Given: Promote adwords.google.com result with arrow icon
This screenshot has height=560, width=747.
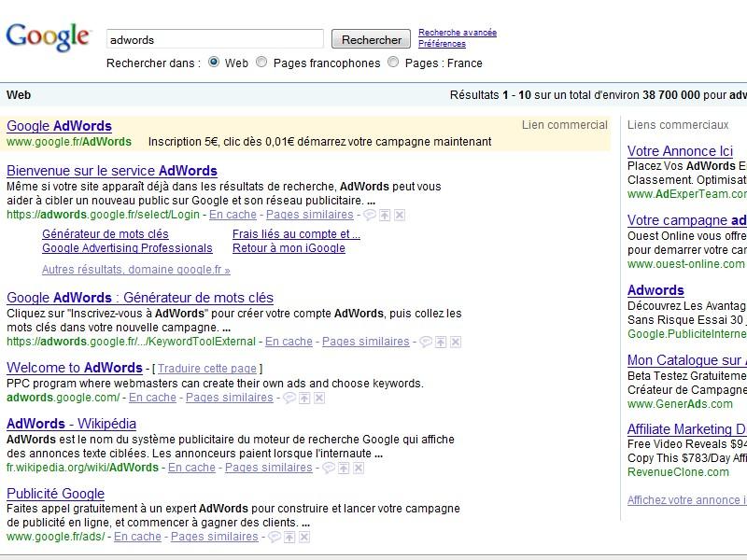Looking at the screenshot, I should (x=305, y=399).
